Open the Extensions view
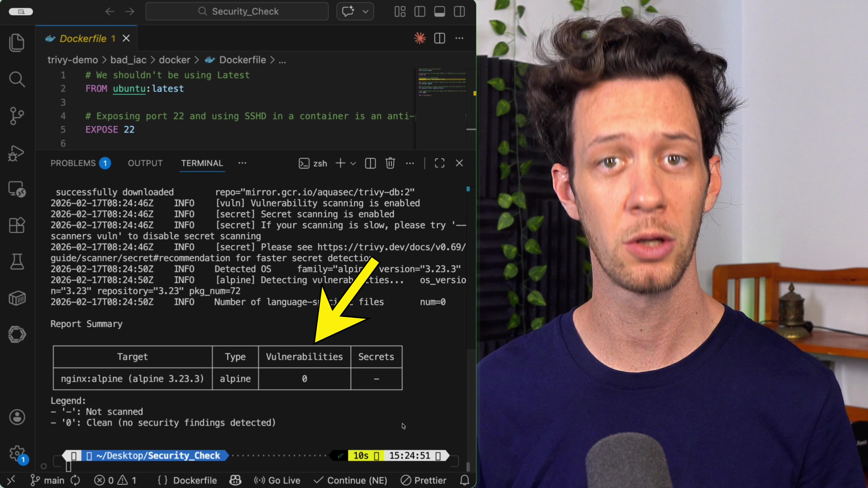This screenshot has width=868, height=488. coord(17,225)
